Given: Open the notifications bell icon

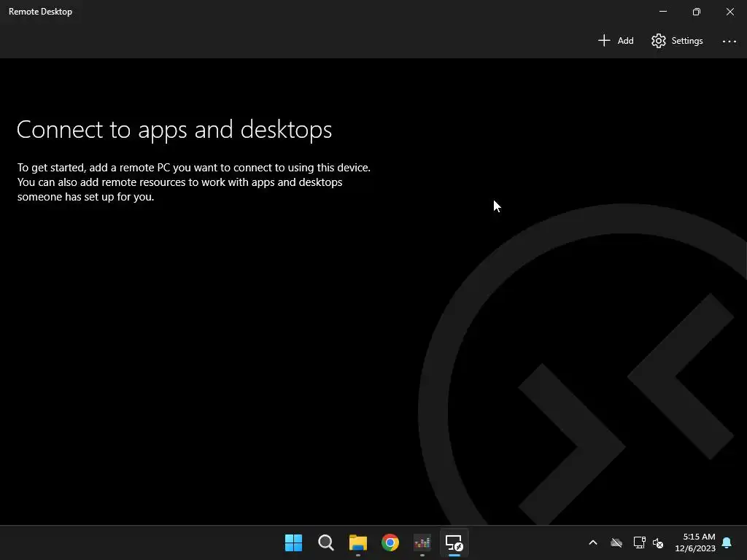Looking at the screenshot, I should pos(727,542).
